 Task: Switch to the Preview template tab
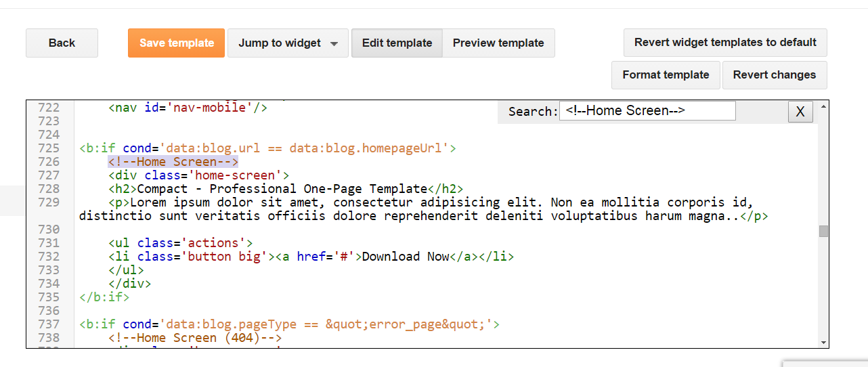click(498, 43)
